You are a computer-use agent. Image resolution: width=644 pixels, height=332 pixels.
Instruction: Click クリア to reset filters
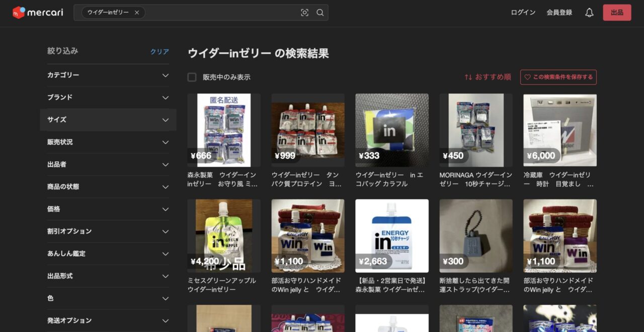coord(159,51)
